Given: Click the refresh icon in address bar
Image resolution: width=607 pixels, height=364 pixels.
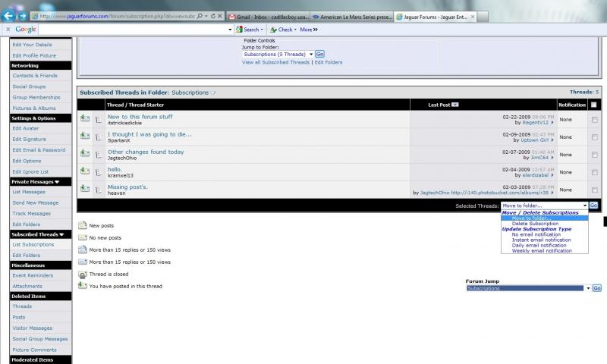Looking at the screenshot, I should pyautogui.click(x=213, y=16).
